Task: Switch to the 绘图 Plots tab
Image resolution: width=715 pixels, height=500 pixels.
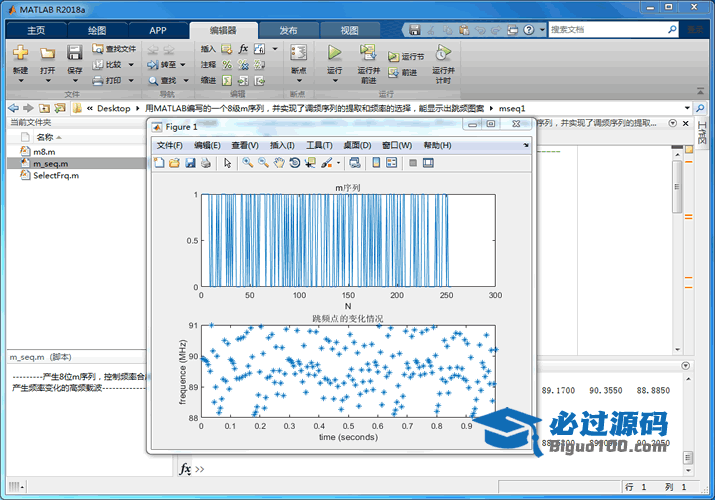Action: coord(97,30)
